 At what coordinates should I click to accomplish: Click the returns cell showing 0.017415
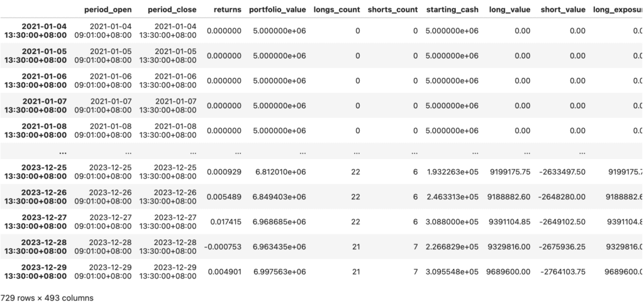(224, 221)
